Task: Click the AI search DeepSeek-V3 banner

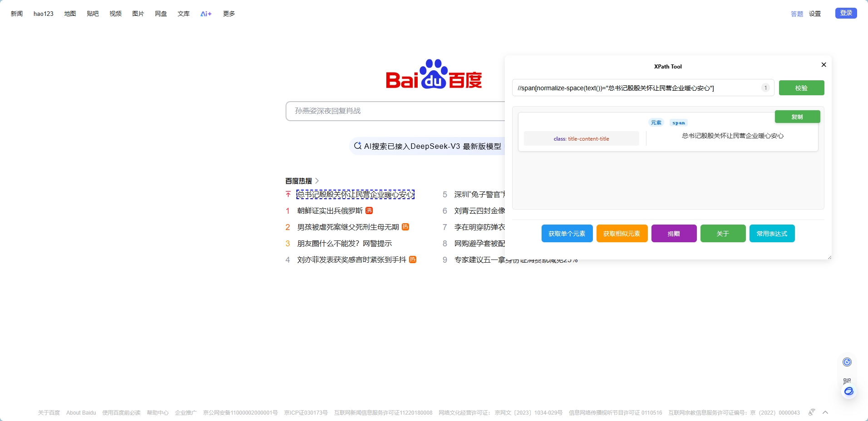Action: [428, 146]
